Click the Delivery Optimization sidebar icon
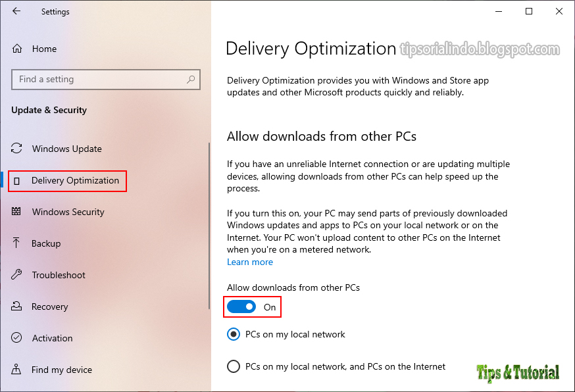This screenshot has height=392, width=575. pyautogui.click(x=18, y=180)
